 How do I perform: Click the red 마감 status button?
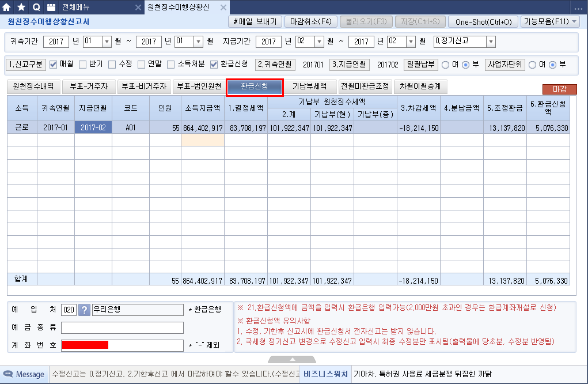pyautogui.click(x=560, y=89)
